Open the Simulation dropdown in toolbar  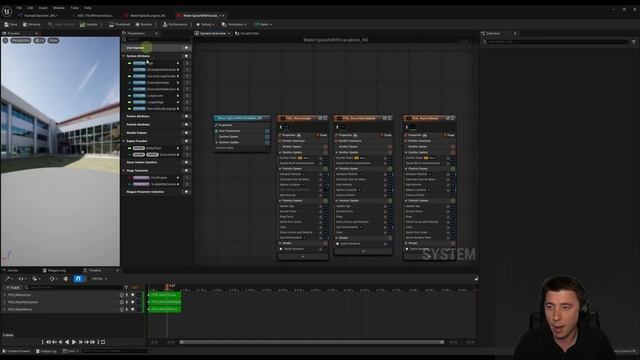(x=234, y=24)
